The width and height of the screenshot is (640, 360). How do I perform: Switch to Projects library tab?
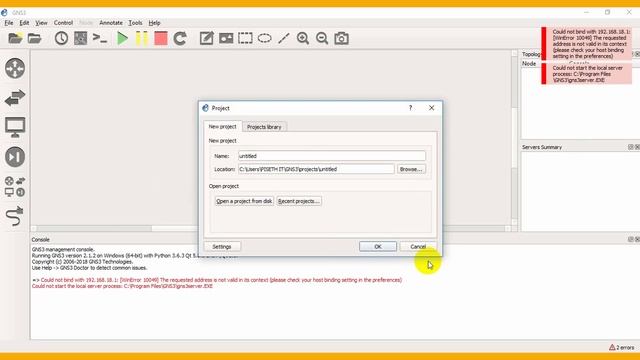pyautogui.click(x=264, y=127)
